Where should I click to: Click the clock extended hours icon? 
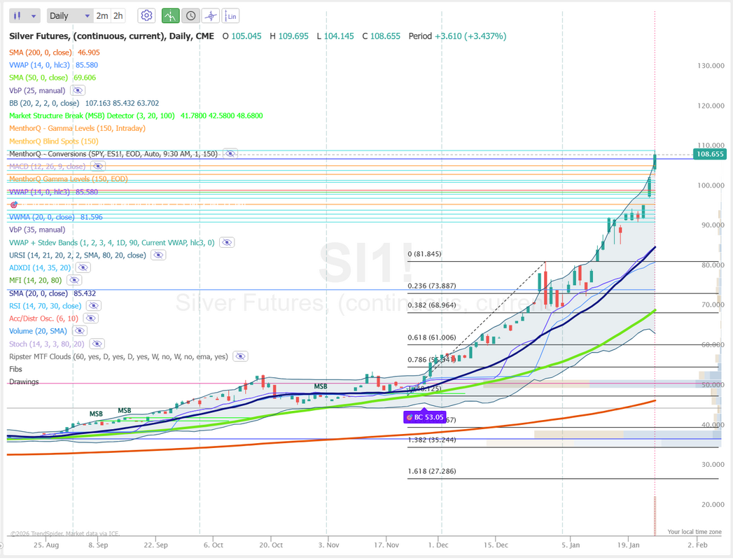tap(190, 15)
